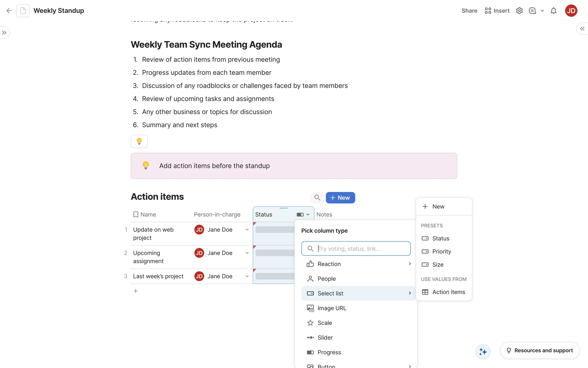Expand the left sidebar with double-chevron
The width and height of the screenshot is (588, 368).
[x=4, y=33]
